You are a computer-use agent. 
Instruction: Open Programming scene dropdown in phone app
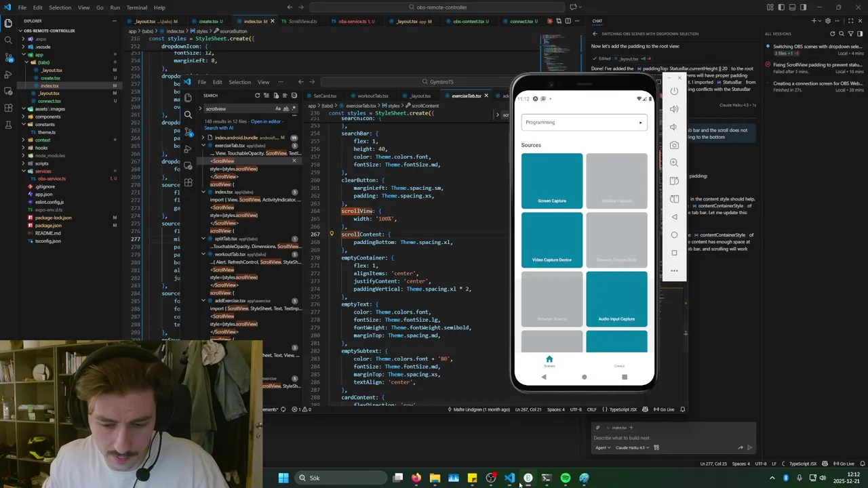584,123
